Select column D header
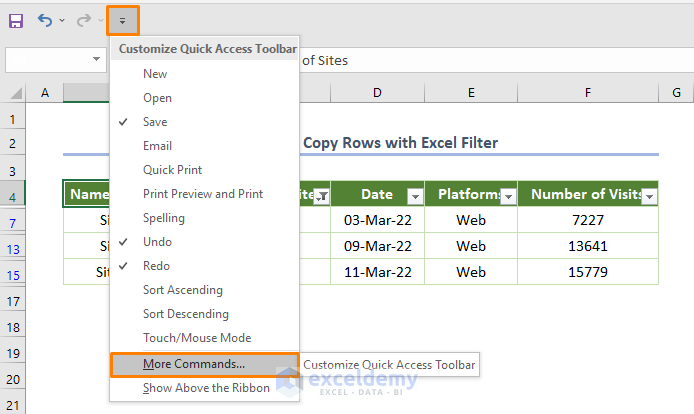 [x=377, y=93]
